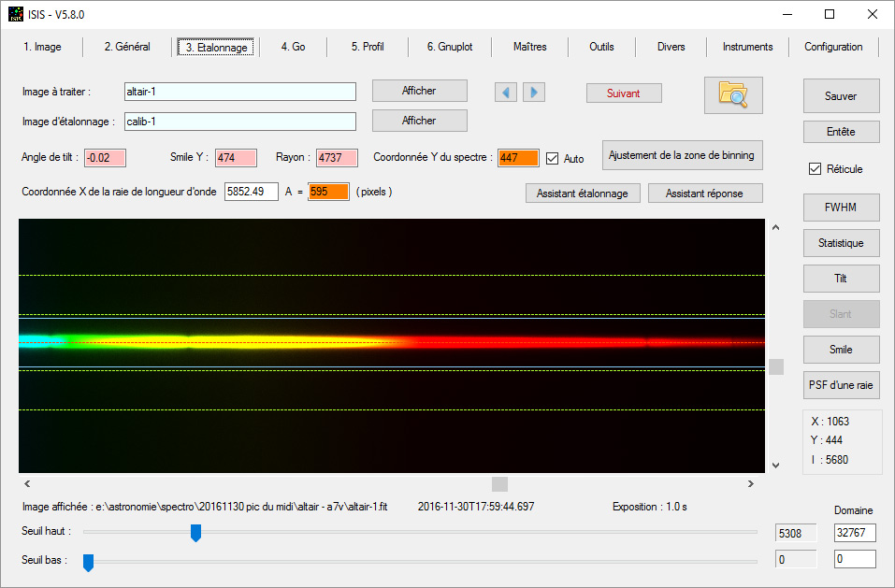895x588 pixels.
Task: Click the Seuil bas value field showing 0
Action: tap(796, 559)
